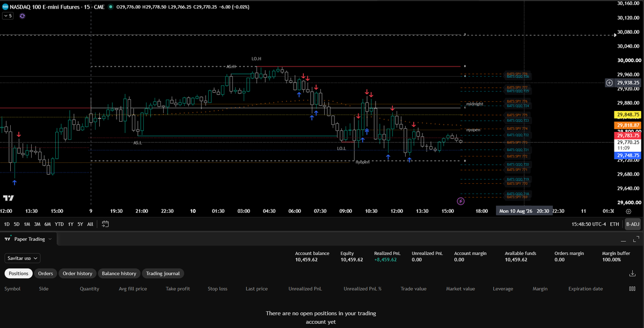Open chart settings gear at axis corner
The image size is (644, 328).
click(x=628, y=211)
